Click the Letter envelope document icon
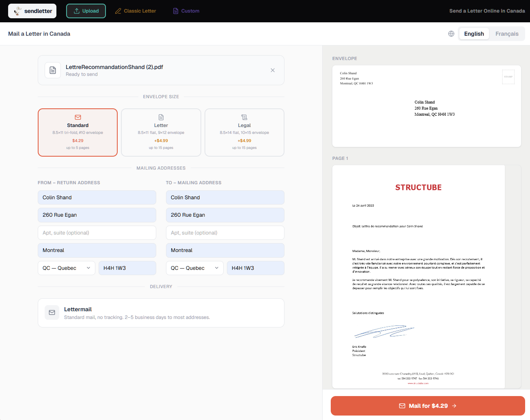Viewport: 530px width, 420px height. [161, 117]
